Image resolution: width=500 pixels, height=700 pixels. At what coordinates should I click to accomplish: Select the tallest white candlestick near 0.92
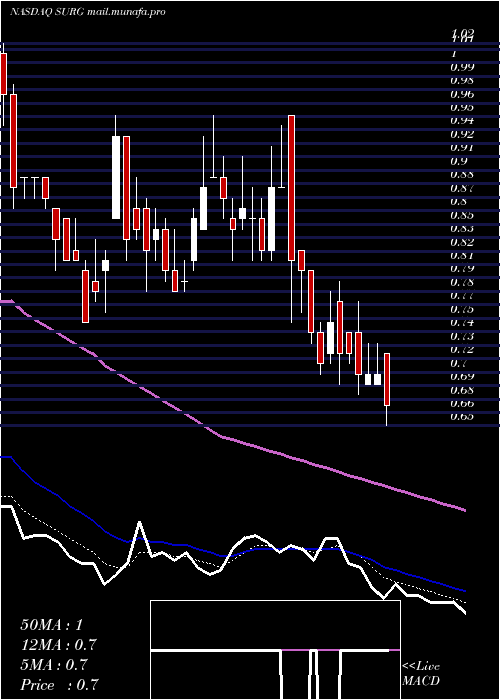click(116, 178)
